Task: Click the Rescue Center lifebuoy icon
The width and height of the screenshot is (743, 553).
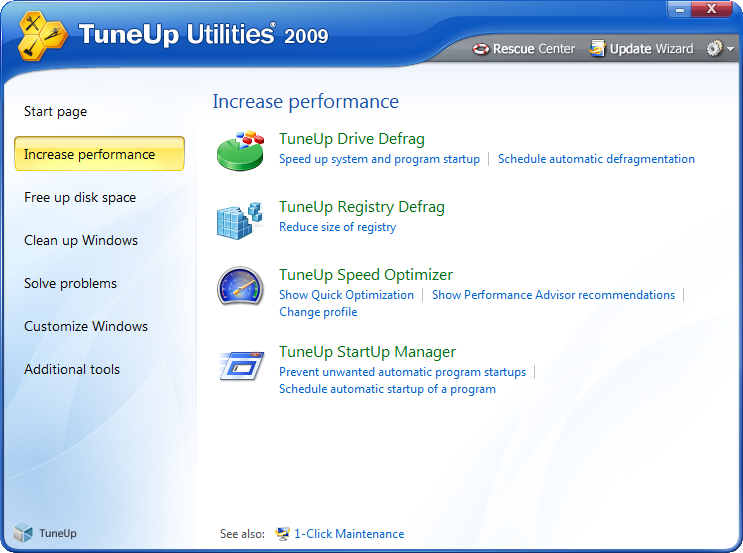Action: pos(480,49)
